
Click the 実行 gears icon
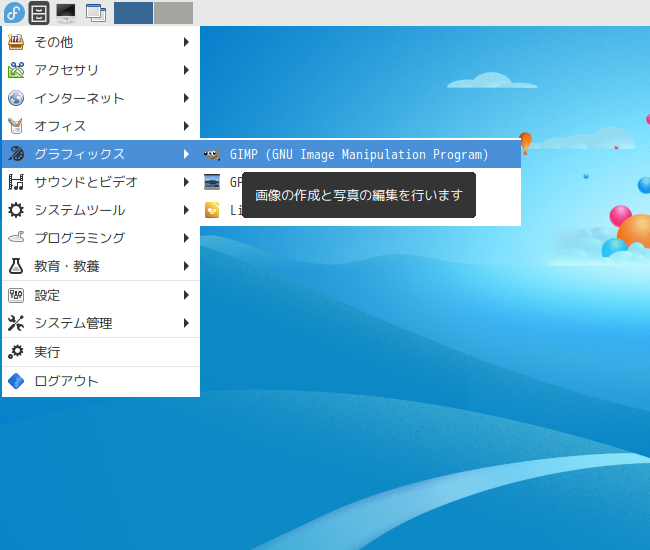[16, 352]
